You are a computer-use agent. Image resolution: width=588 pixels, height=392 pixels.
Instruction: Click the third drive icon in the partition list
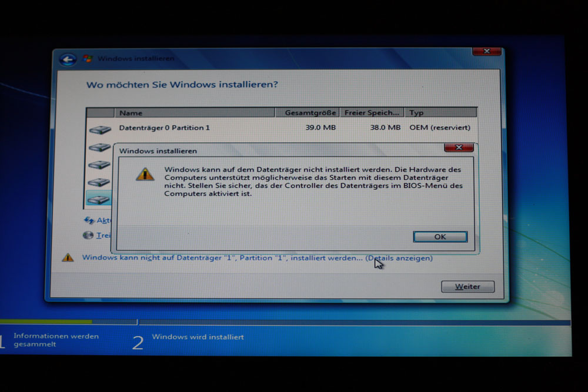99,165
